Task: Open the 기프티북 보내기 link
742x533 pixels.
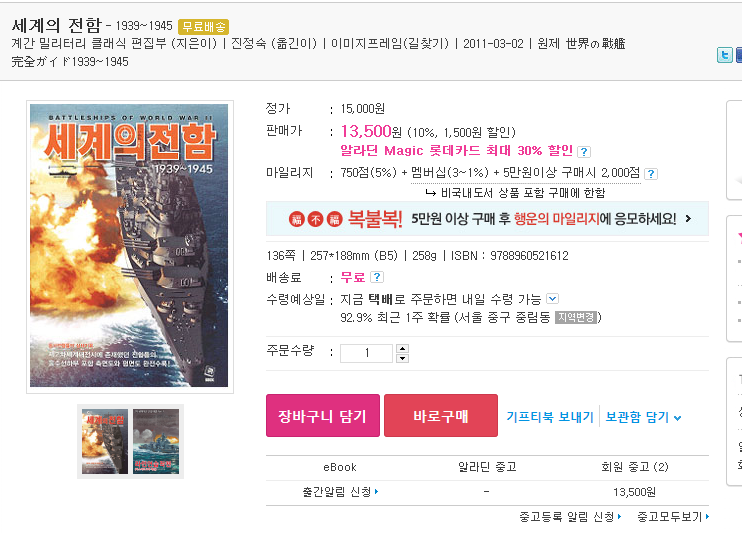Action: point(550,417)
